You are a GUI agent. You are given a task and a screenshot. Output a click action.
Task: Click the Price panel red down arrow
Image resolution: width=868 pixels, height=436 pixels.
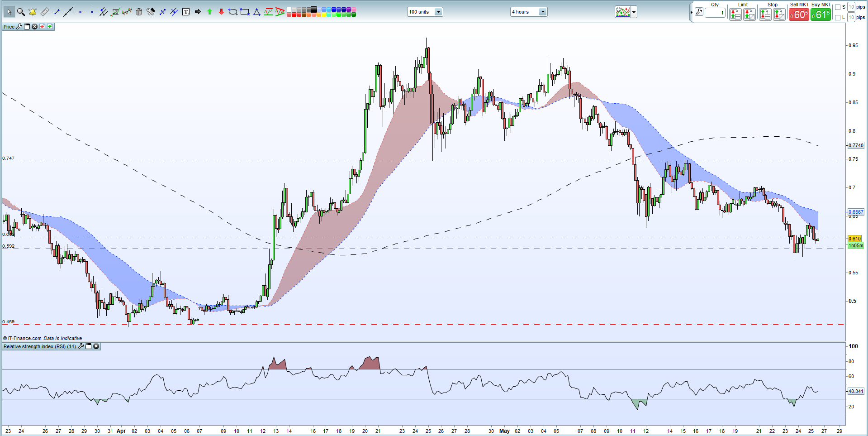pyautogui.click(x=42, y=27)
